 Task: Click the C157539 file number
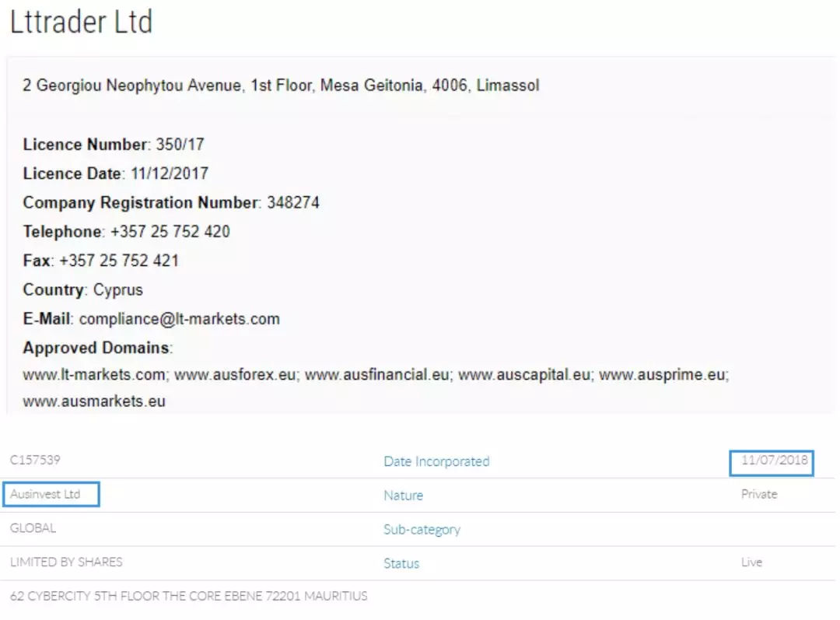(x=35, y=461)
